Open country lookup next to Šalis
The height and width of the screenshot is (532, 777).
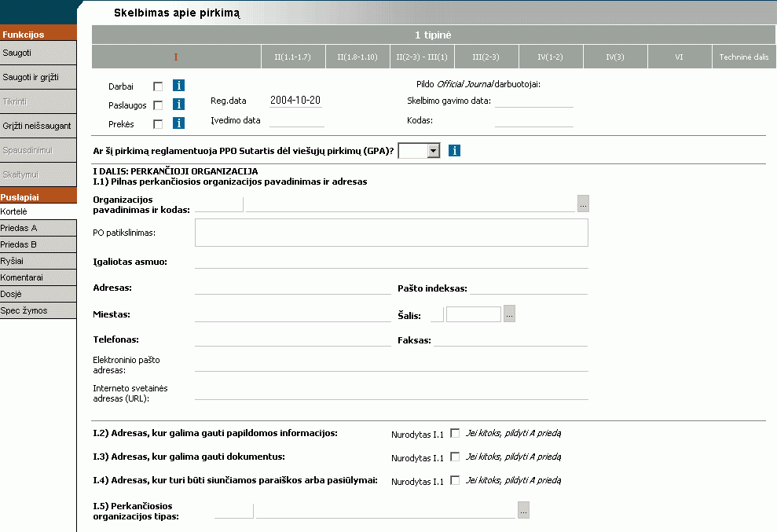click(x=509, y=314)
